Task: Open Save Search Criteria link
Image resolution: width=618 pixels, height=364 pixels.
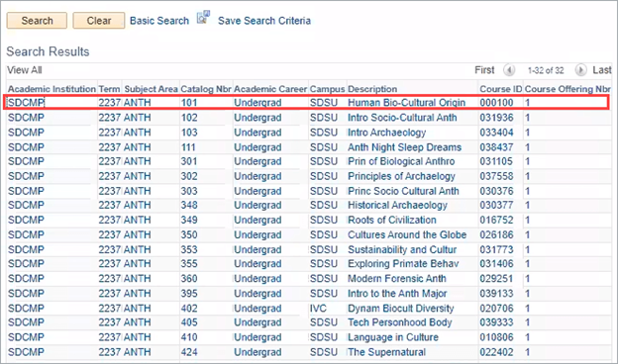Action: click(x=264, y=21)
